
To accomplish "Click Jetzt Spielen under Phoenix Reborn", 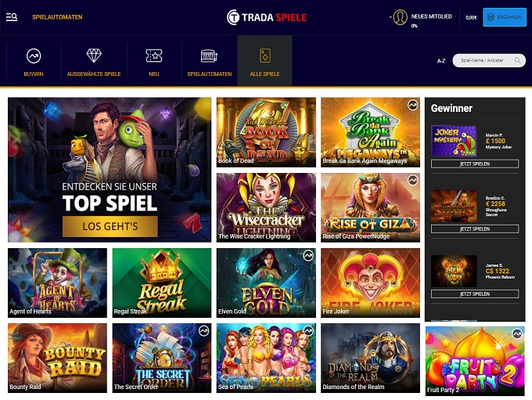I will [x=475, y=294].
